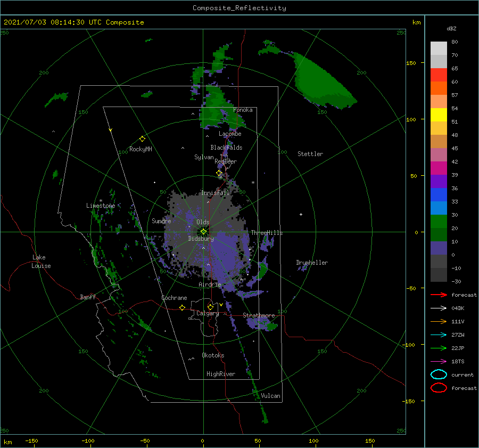This screenshot has height=448, width=479.
Task: Click the Stettler town label
Action: click(x=310, y=154)
